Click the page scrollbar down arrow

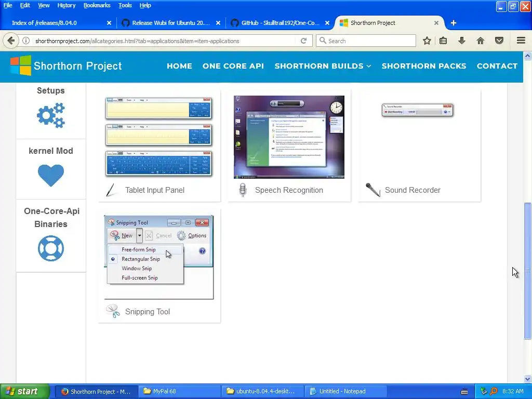(x=527, y=379)
